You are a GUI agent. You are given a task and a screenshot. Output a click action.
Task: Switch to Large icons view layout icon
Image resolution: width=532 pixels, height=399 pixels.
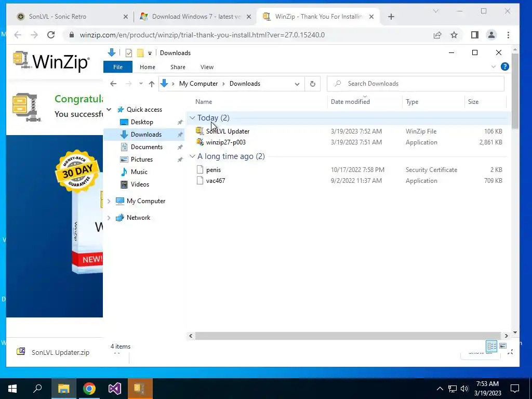503,346
